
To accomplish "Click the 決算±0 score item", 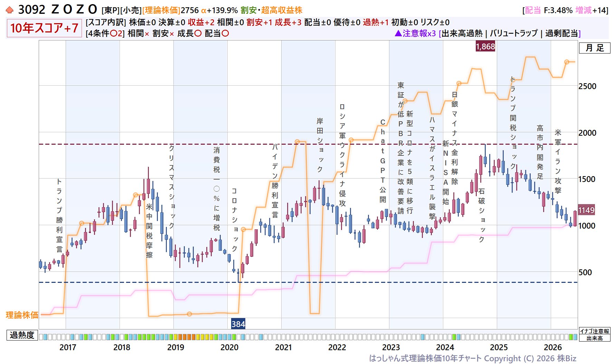I will 172,22.
